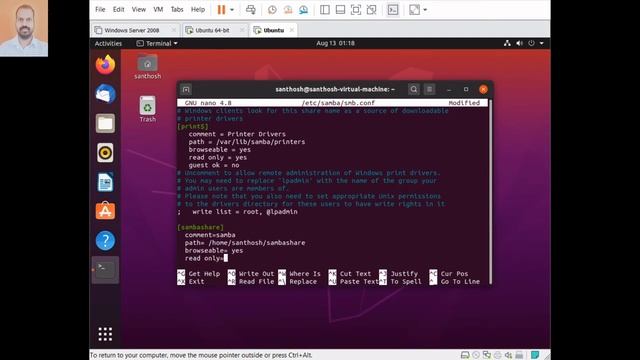Switch to Ubuntu 64-bit tab
This screenshot has height=360, width=640.
coord(212,30)
